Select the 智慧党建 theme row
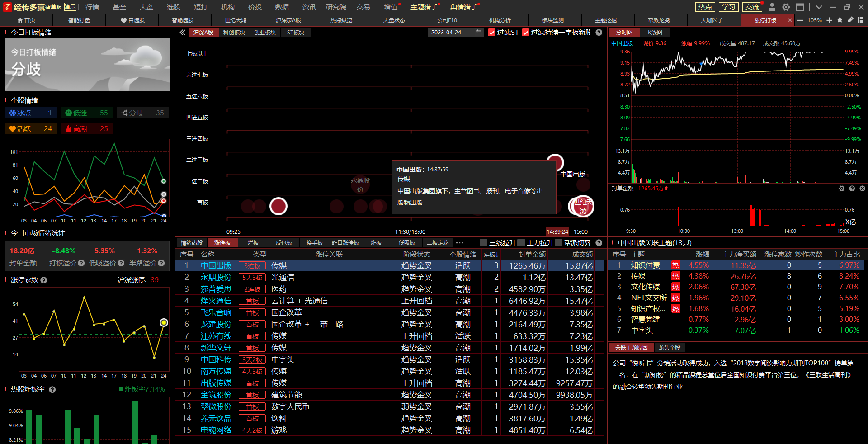 coord(736,320)
